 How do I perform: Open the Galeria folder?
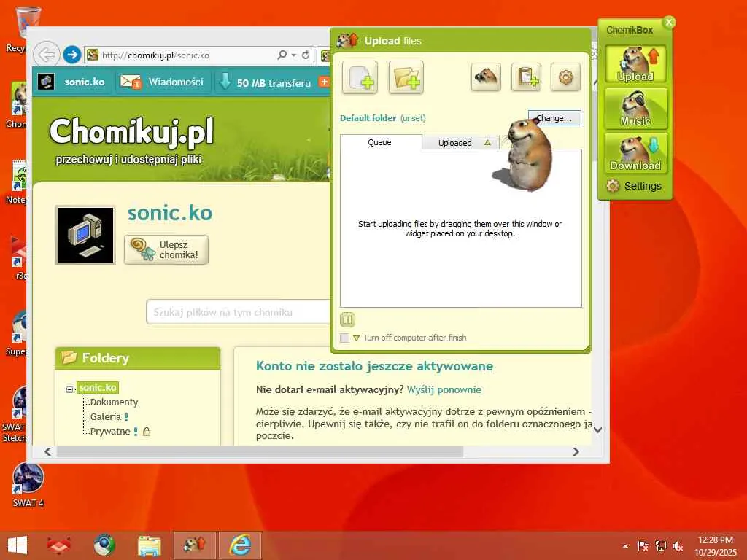(105, 416)
